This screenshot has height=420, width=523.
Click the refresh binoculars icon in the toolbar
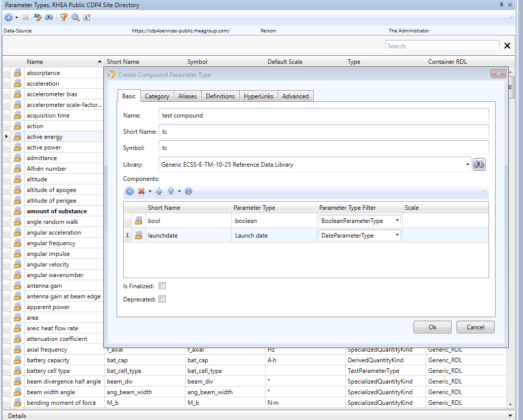click(48, 17)
